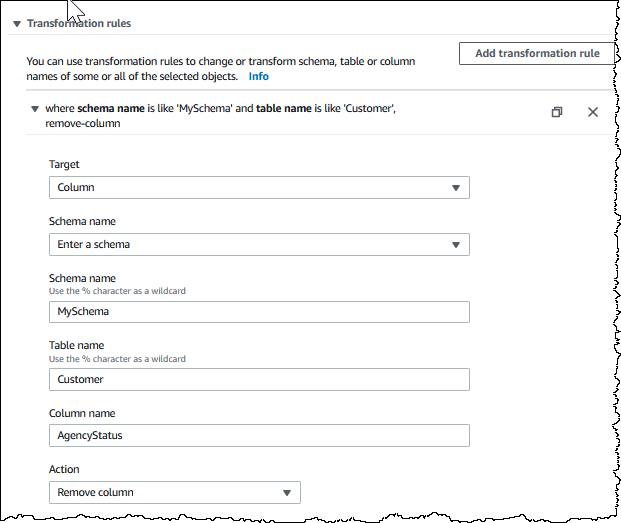Collapse the Transformation rules section triangle
The height and width of the screenshot is (523, 621).
pos(17,23)
